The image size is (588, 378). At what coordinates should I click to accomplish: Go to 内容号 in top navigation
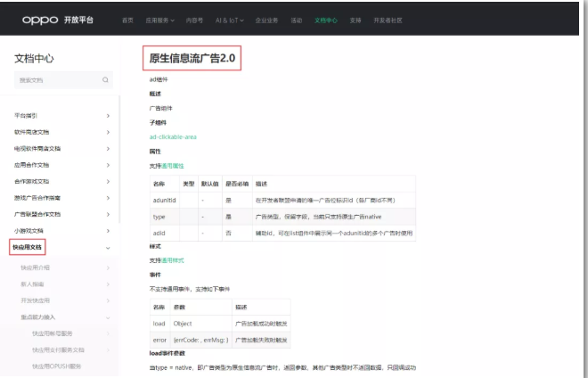pyautogui.click(x=194, y=21)
